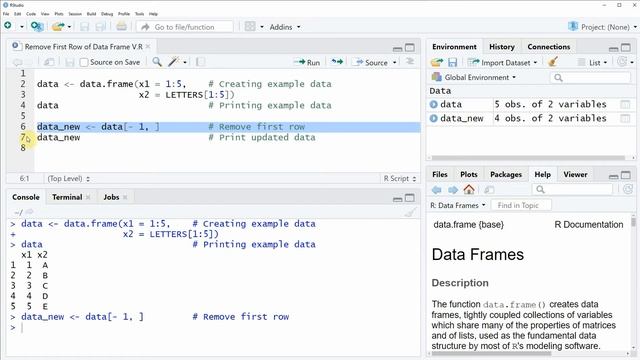
Task: Click code line data_new on line 7
Action: point(58,138)
